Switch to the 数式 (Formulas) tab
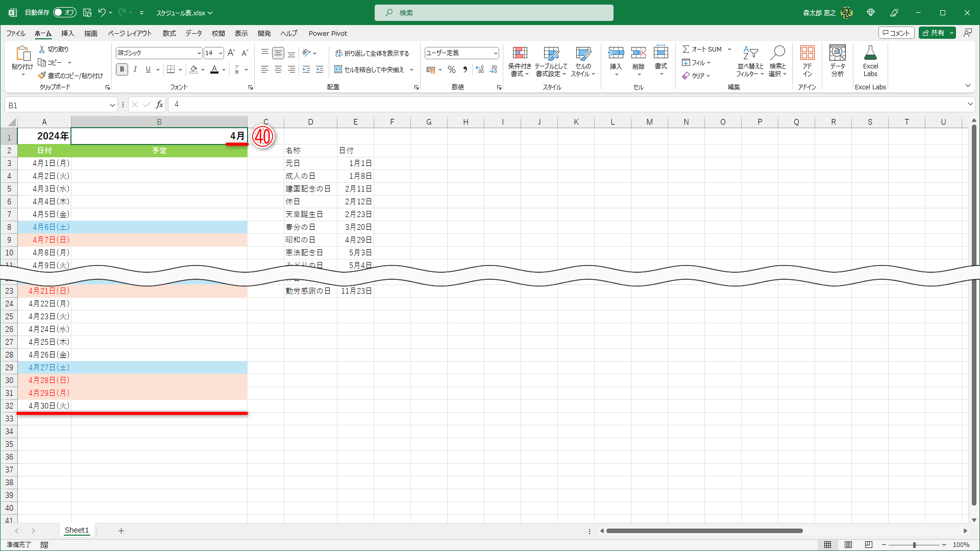The height and width of the screenshot is (551, 980). [x=169, y=33]
